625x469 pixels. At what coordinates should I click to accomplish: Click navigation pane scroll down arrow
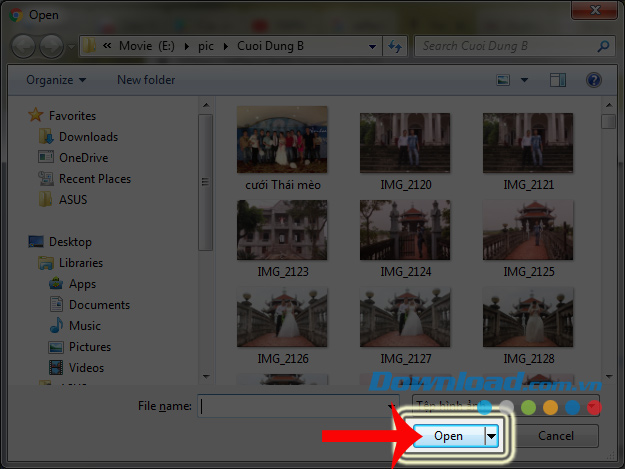pos(206,376)
